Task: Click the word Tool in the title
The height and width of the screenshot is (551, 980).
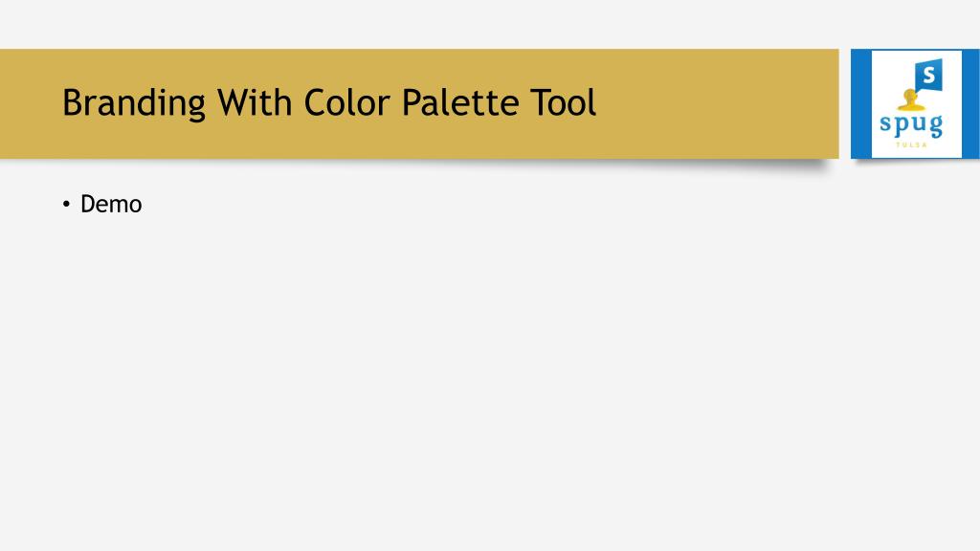Action: coord(563,101)
